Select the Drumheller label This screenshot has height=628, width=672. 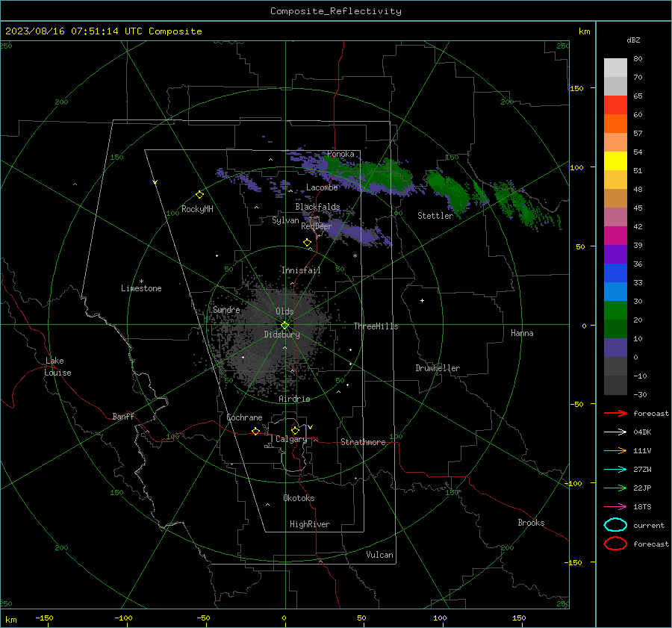click(x=438, y=368)
